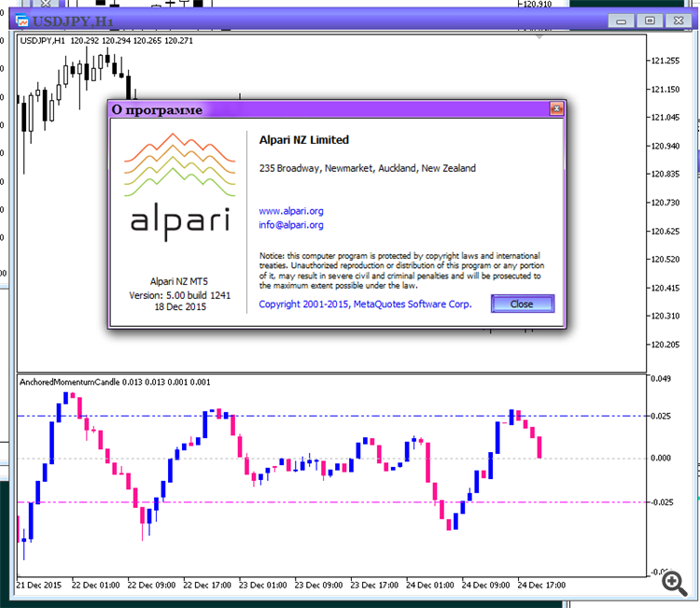700x608 pixels.
Task: Click the 'Alpari NZ Limited' heading
Action: point(304,140)
